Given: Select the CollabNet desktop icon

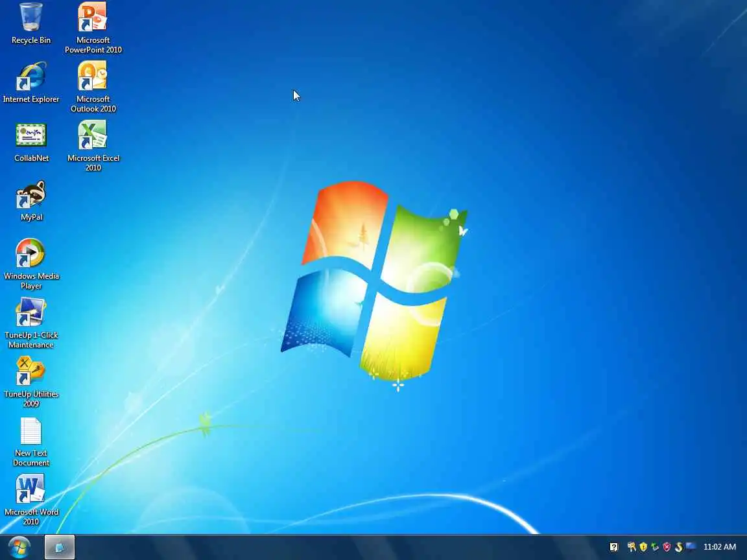Looking at the screenshot, I should (x=31, y=142).
